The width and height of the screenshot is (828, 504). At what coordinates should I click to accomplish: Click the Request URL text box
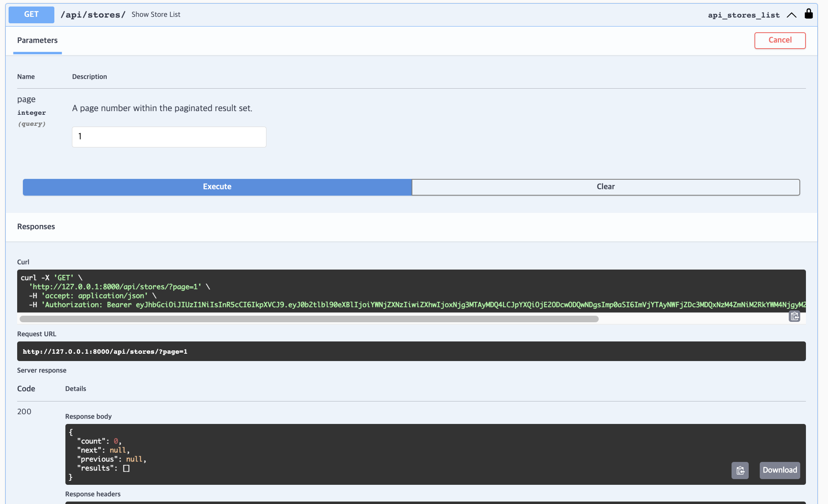click(x=411, y=351)
